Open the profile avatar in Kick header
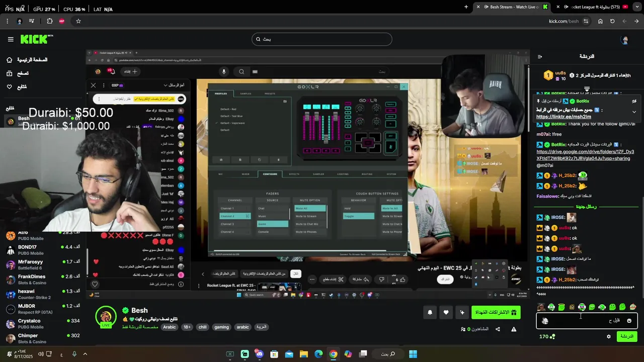644x362 pixels. click(x=625, y=40)
